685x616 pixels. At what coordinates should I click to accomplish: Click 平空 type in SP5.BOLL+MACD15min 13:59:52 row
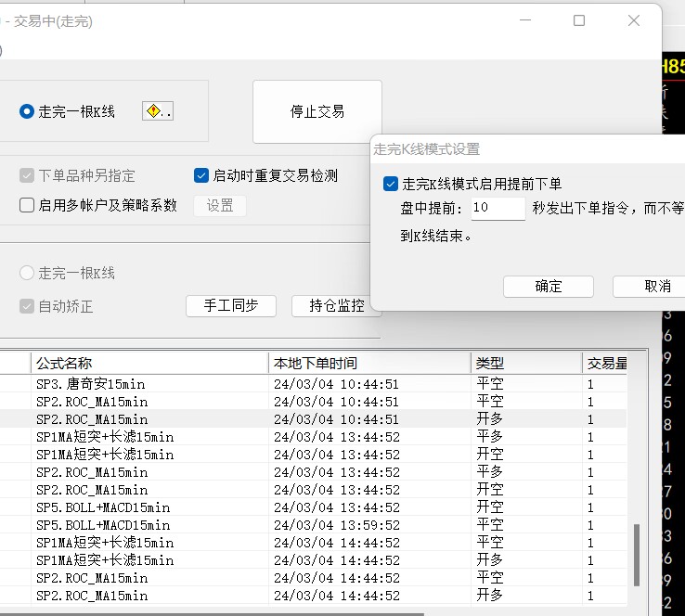pos(490,525)
